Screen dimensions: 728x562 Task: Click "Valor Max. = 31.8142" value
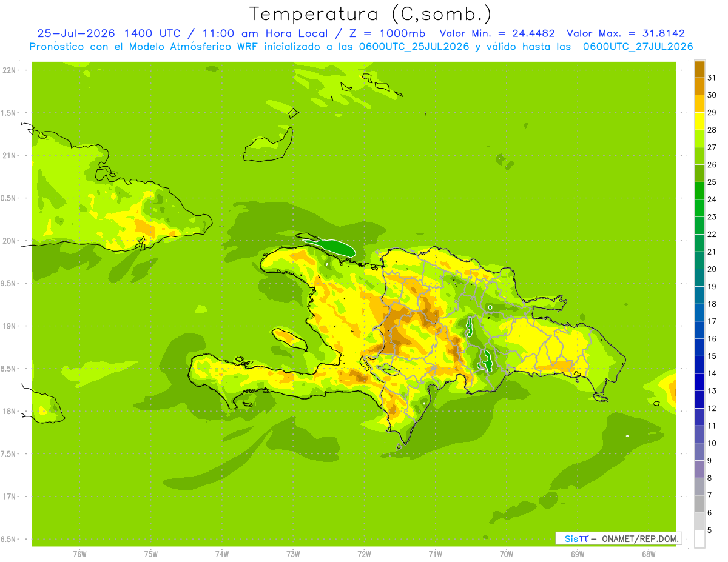[x=625, y=33]
